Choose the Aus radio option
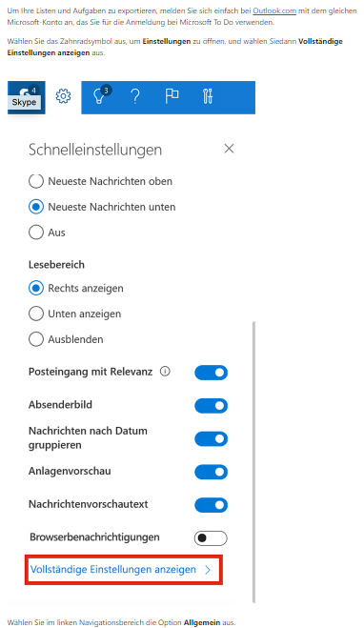364x628 pixels. pyautogui.click(x=36, y=233)
